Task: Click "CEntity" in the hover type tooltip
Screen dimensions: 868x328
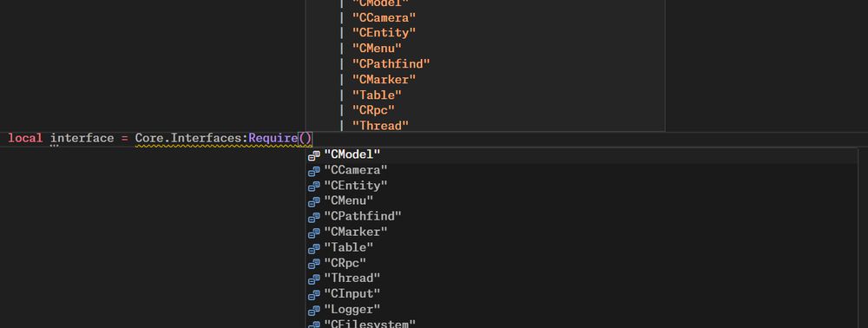Action: tap(384, 33)
